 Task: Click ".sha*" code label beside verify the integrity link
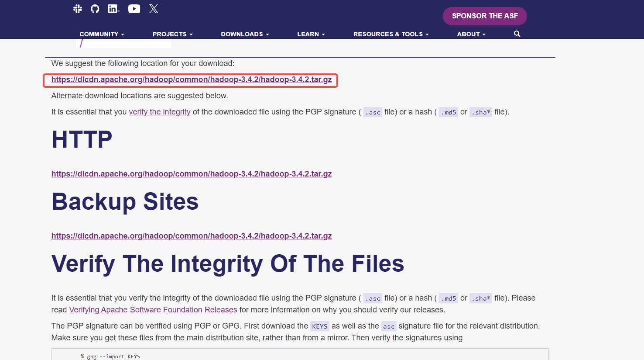click(481, 112)
